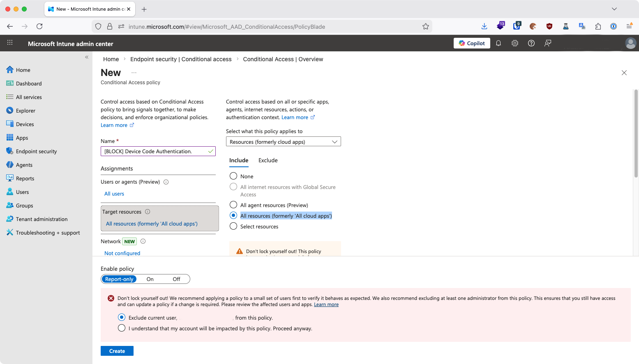639x364 pixels.
Task: Choose I understand, Proceed anyway option
Action: [122, 328]
